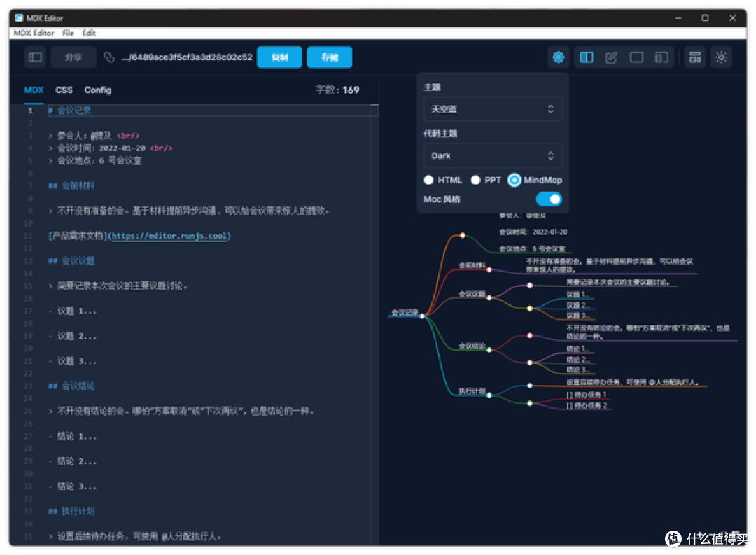Open the editor.runjs.cool link in editor
The image size is (756, 555).
169,236
